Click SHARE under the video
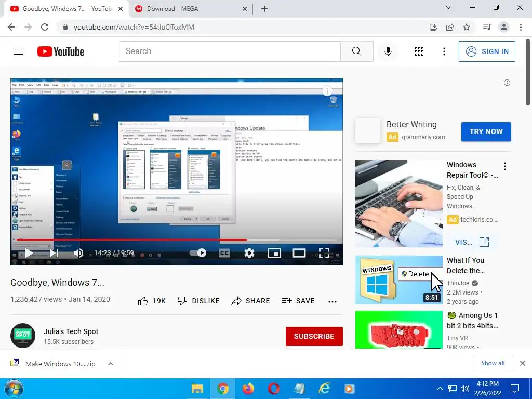 click(250, 301)
